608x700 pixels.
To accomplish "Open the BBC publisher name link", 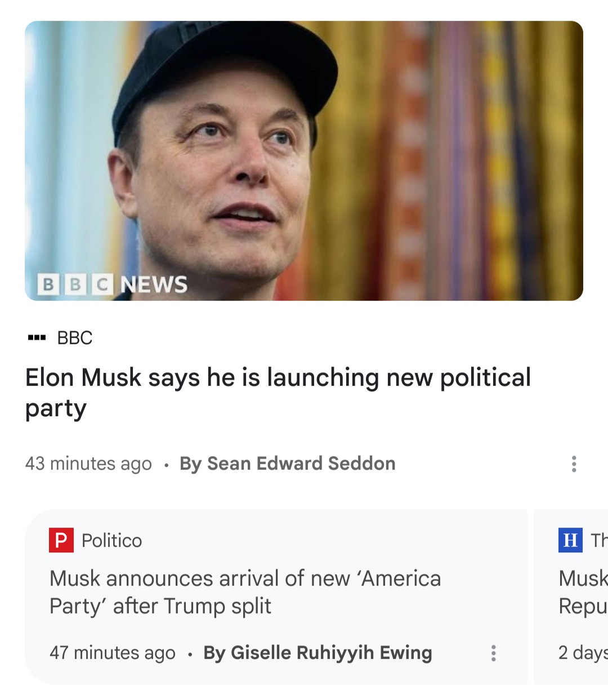I will (x=75, y=338).
